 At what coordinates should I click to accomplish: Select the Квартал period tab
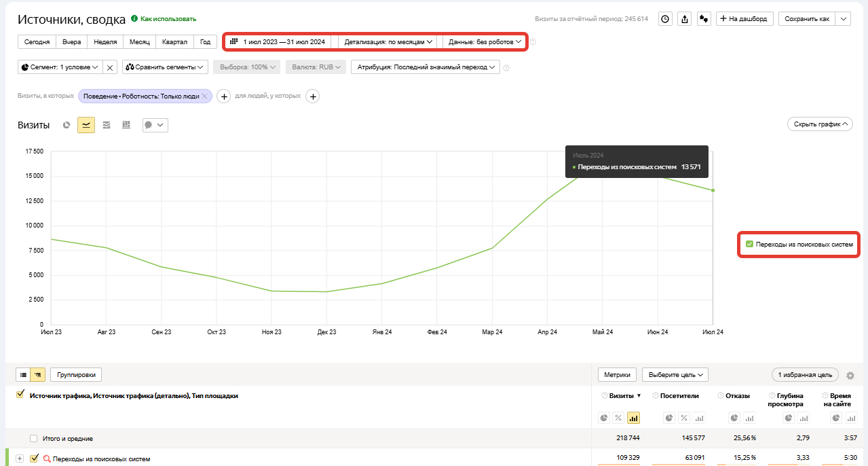(174, 42)
